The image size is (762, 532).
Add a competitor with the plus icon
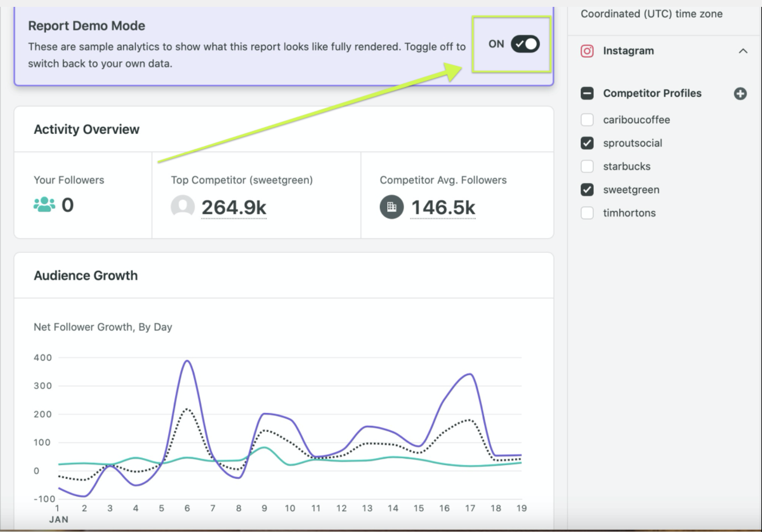click(x=740, y=93)
